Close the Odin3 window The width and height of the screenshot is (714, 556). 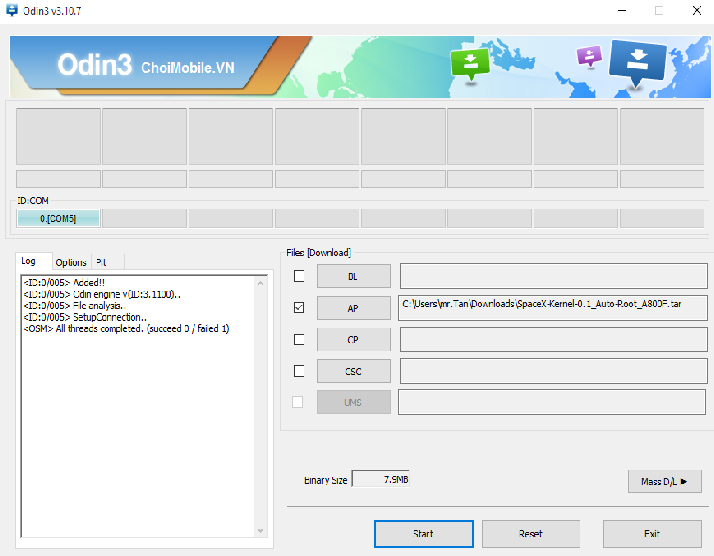[697, 10]
